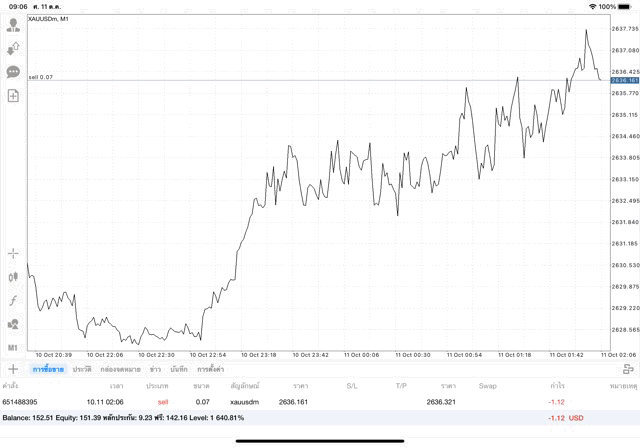Expand the M1 timeframe selector
640x447 pixels.
click(x=13, y=347)
